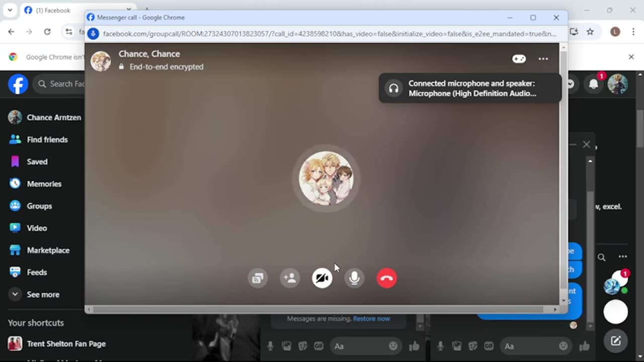
Task: Click the voice clip microphone in left chat
Action: (x=270, y=346)
